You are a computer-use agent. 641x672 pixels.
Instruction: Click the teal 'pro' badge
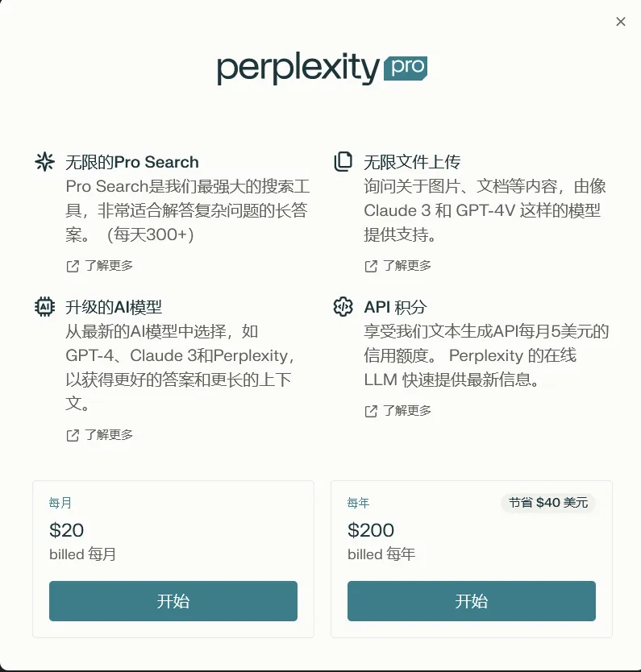pos(405,68)
